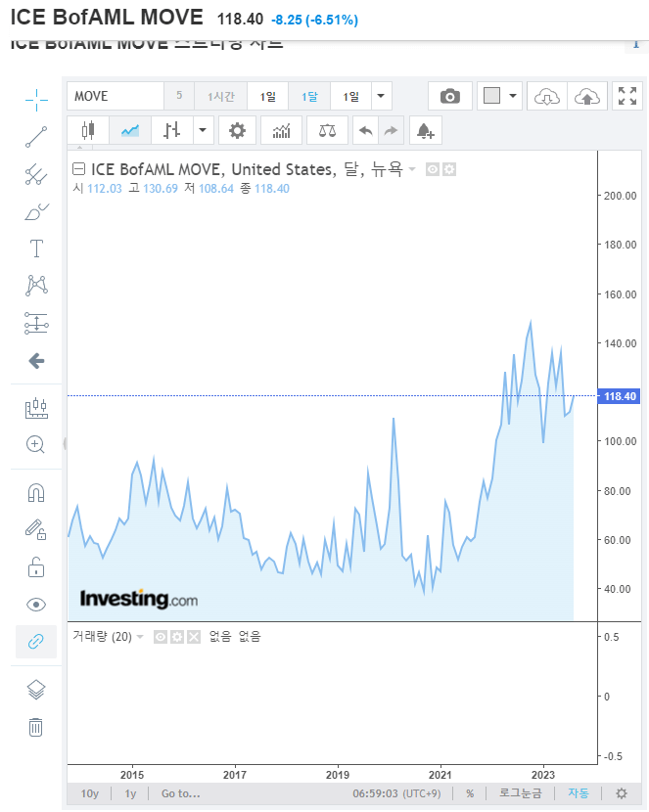Click the info icon at top right
Image resolution: width=649 pixels, height=812 pixels.
pyautogui.click(x=636, y=45)
